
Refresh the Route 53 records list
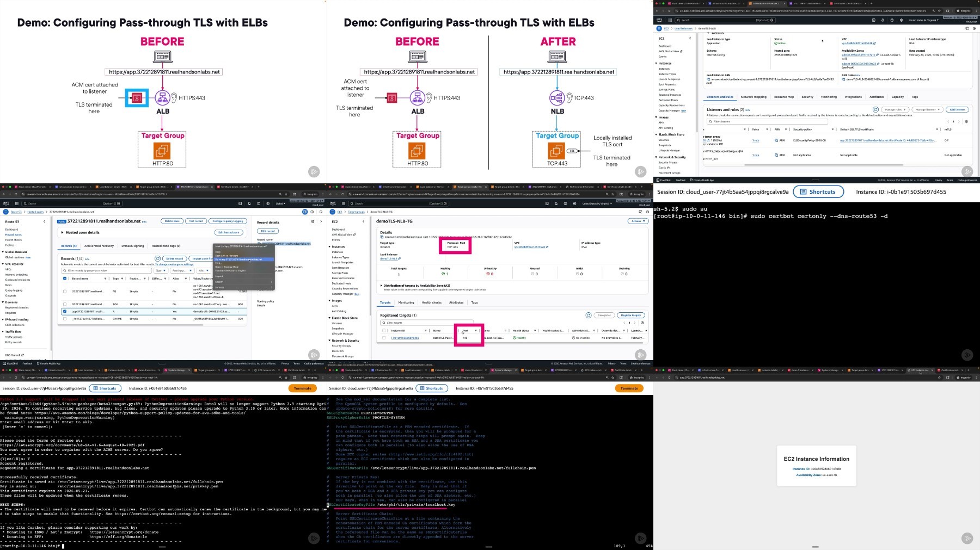tap(157, 258)
